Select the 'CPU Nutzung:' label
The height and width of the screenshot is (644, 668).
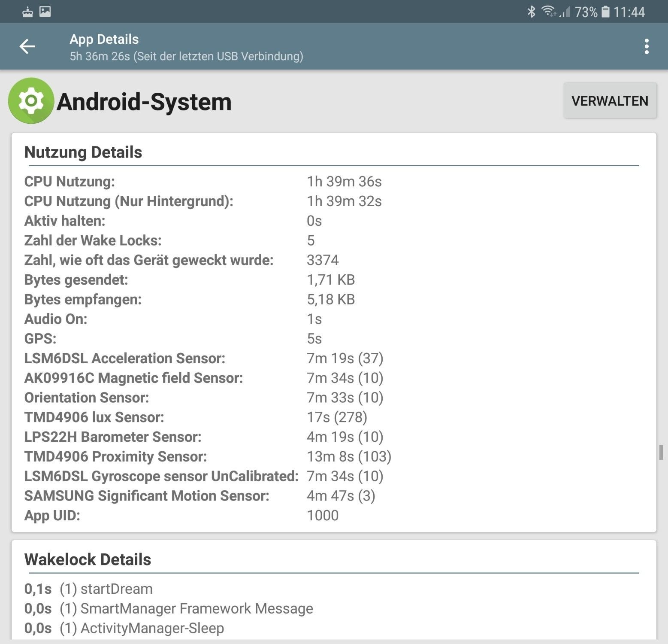pos(70,182)
